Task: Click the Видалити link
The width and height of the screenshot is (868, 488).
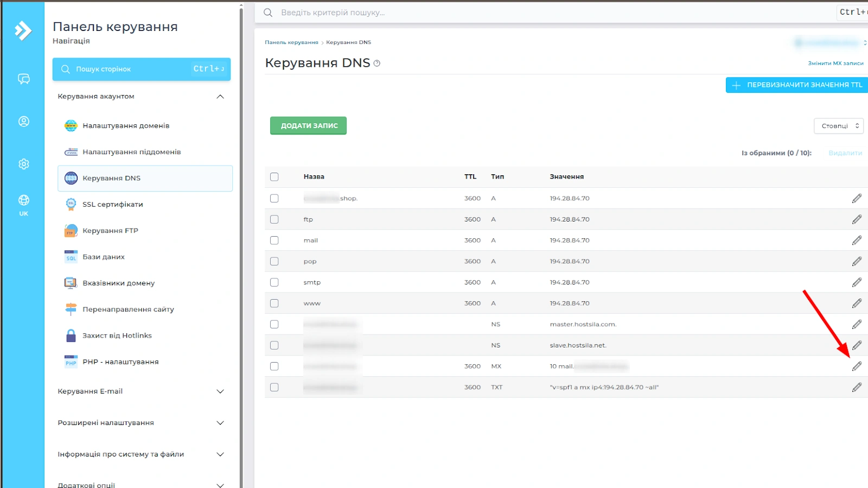Action: coord(845,153)
